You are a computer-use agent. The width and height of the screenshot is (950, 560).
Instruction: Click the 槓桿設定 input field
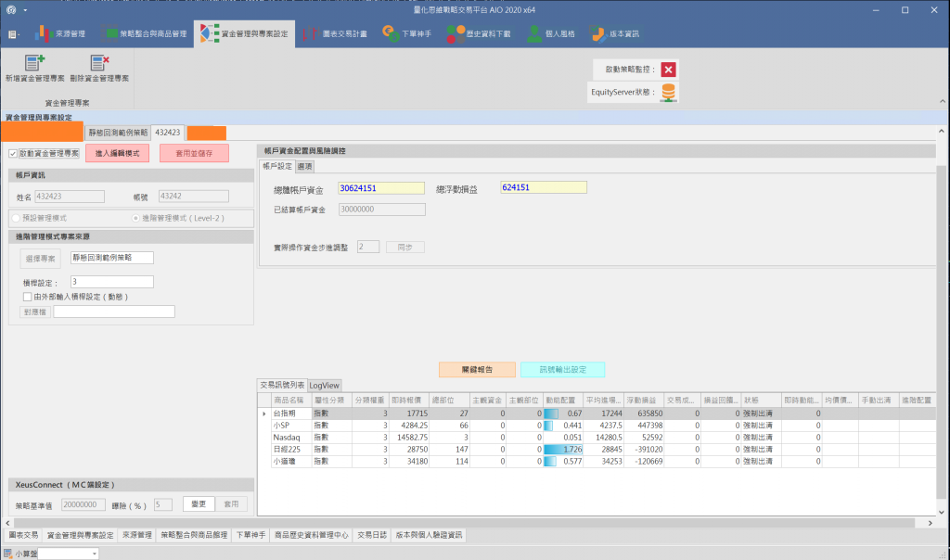tap(112, 282)
